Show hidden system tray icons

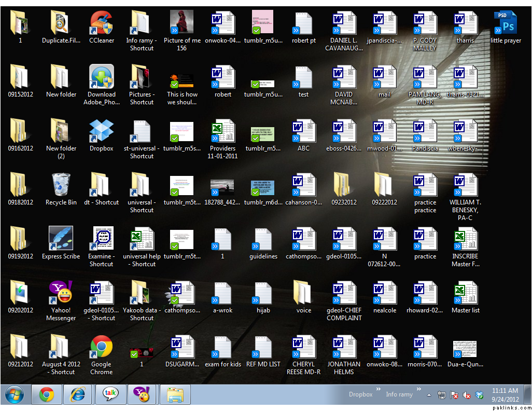click(429, 395)
